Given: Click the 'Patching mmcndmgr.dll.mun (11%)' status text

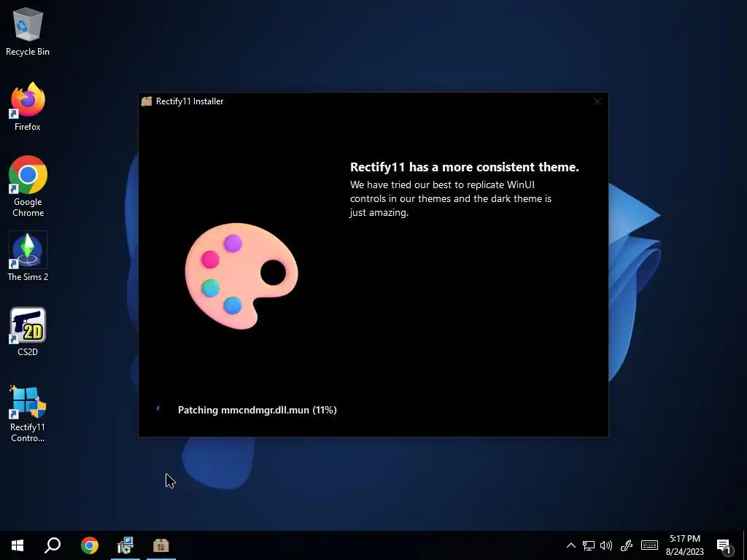Looking at the screenshot, I should click(x=258, y=410).
